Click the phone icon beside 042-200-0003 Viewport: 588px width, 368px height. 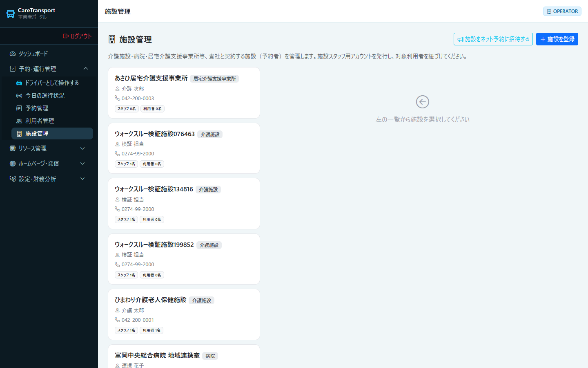(117, 98)
